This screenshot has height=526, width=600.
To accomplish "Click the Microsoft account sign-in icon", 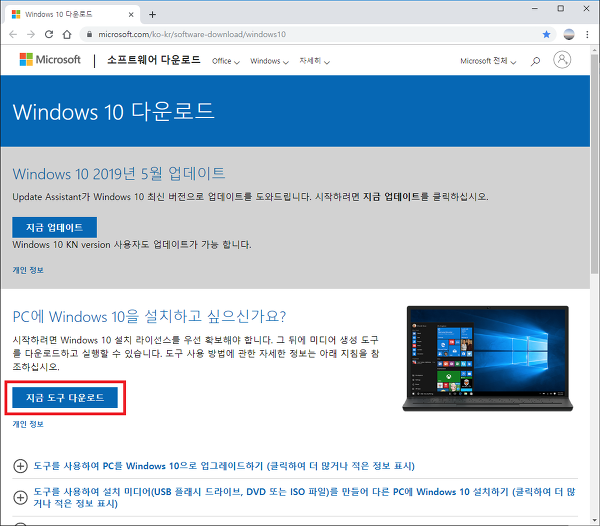I will tap(562, 60).
